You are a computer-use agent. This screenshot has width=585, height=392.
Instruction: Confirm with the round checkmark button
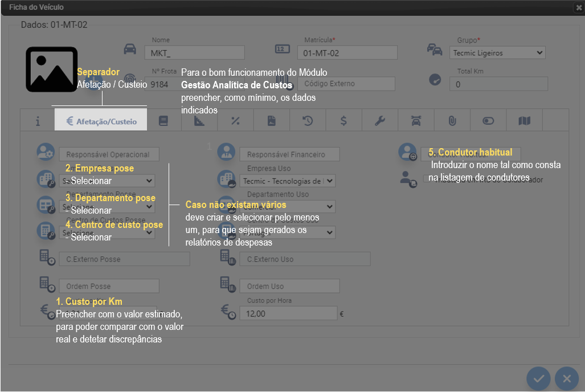point(538,378)
